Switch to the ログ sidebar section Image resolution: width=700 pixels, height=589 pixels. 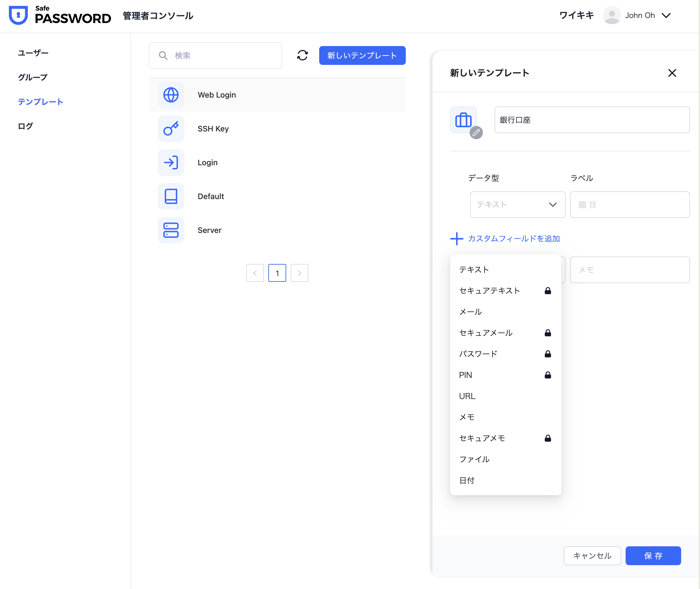(25, 126)
